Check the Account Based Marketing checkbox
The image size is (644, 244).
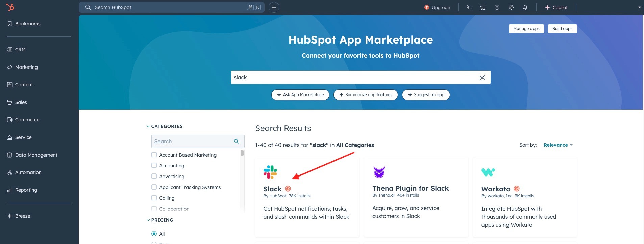coord(154,155)
